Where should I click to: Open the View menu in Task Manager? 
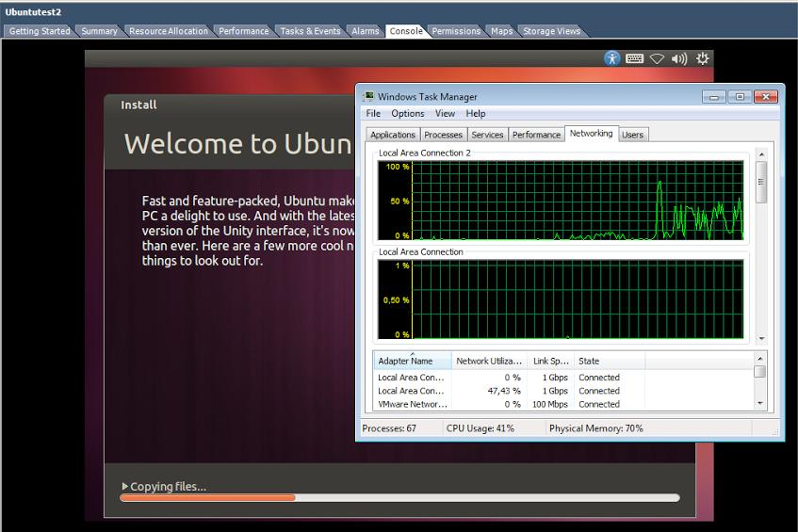tap(445, 113)
